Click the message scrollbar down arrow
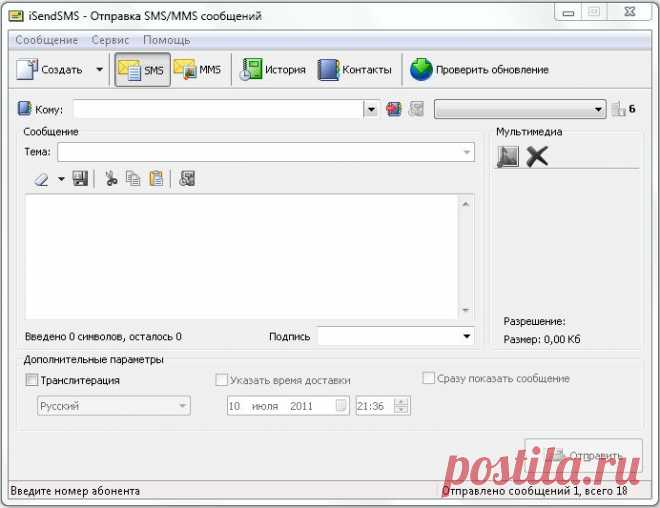Image resolution: width=660 pixels, height=508 pixels. click(466, 310)
